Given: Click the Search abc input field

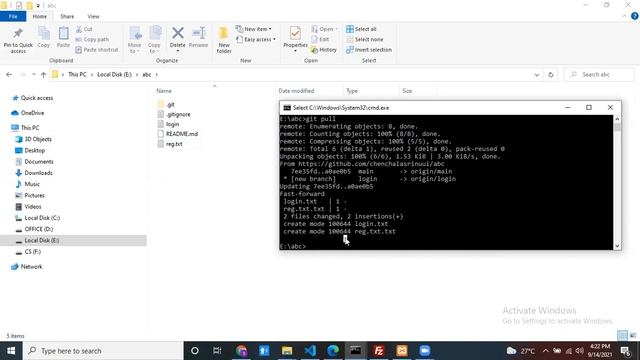Looking at the screenshot, I should [x=599, y=75].
